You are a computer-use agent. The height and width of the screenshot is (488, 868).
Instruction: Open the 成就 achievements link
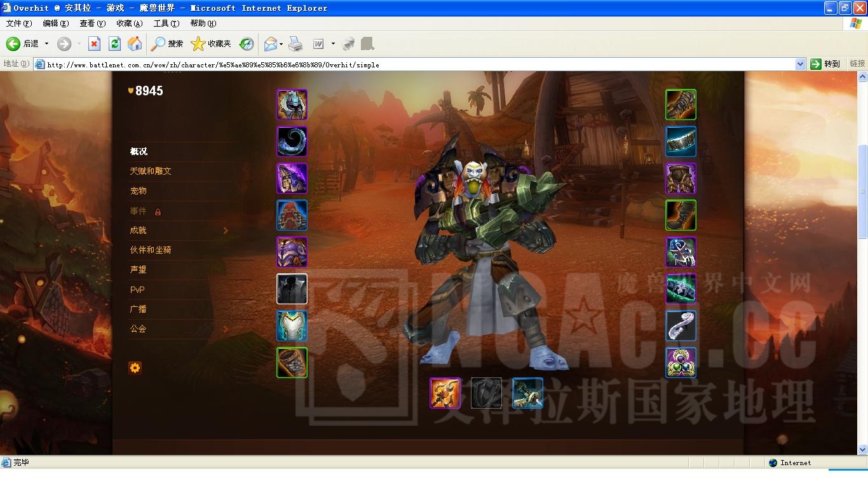tap(139, 230)
